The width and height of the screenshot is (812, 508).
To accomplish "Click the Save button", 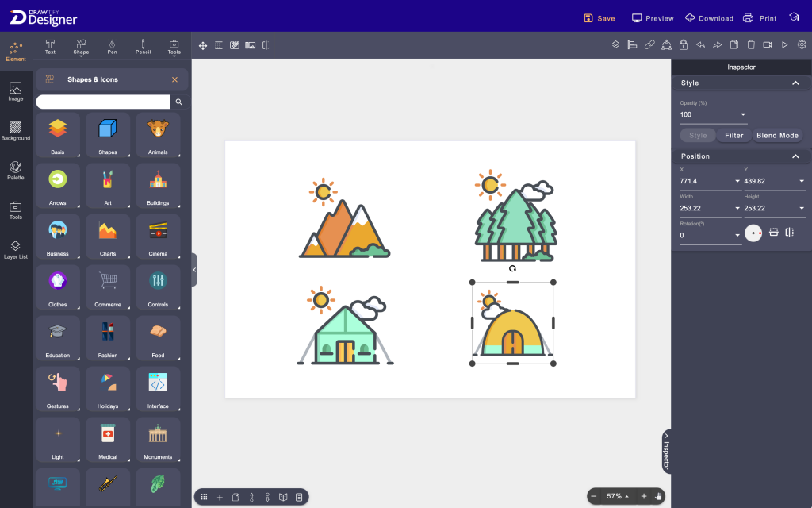I will point(599,17).
